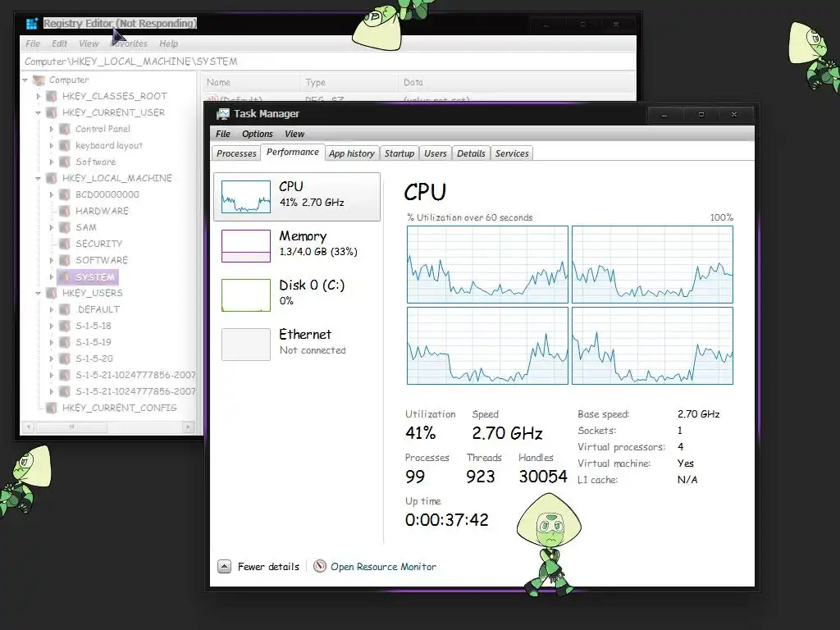Click the Registry Editor (Not Responding) title text

tap(120, 24)
